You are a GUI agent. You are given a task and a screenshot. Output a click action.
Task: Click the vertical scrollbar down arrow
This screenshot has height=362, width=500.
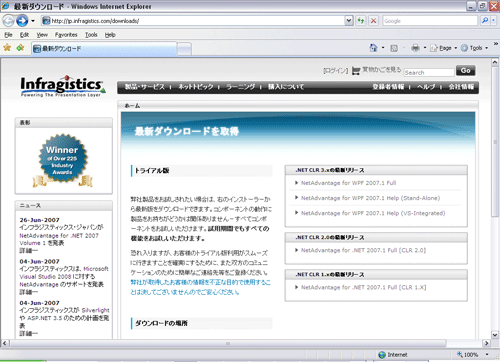click(495, 335)
